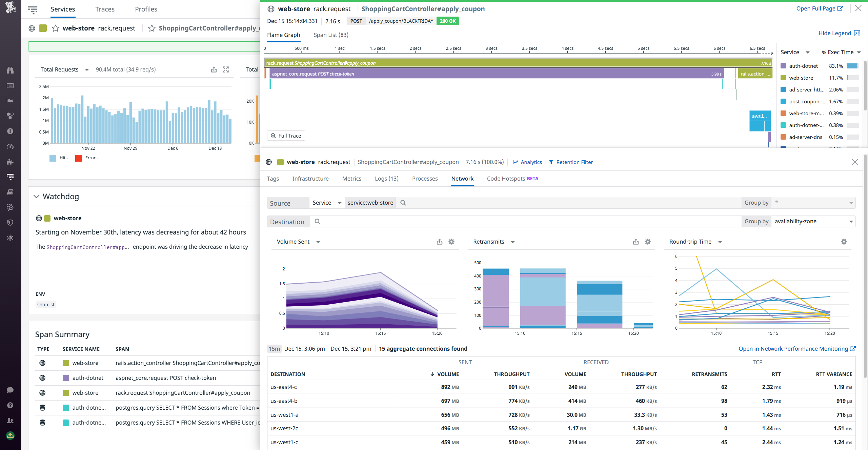
Task: Open in Network Performance Monitoring link
Action: (794, 349)
